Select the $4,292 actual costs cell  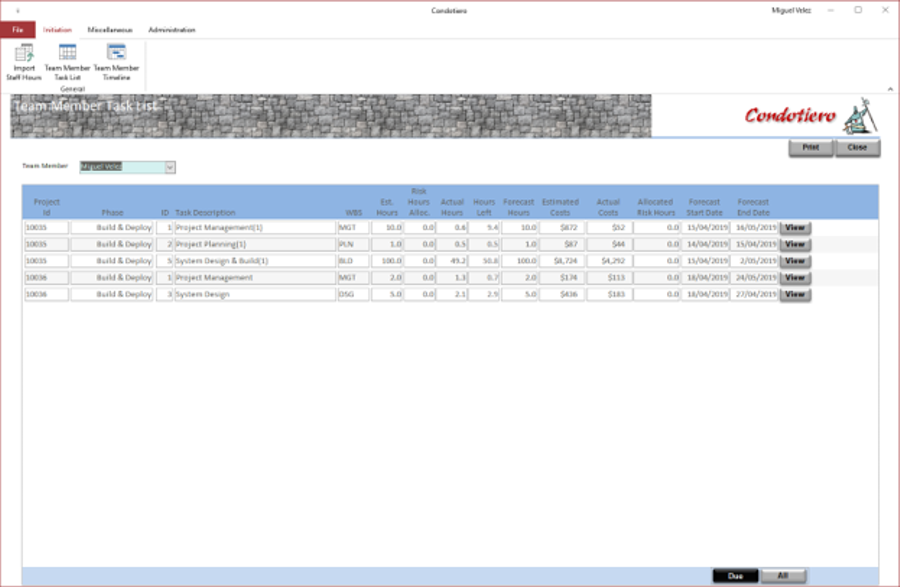click(609, 261)
